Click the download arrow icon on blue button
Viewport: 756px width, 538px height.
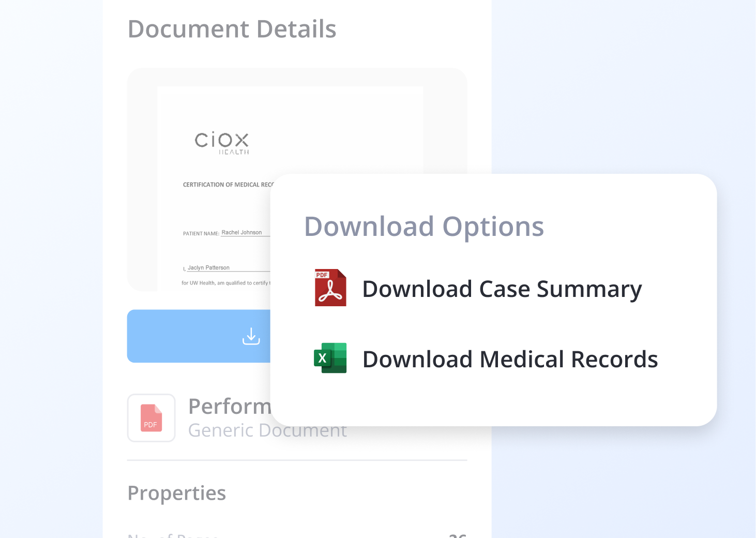[x=251, y=336]
